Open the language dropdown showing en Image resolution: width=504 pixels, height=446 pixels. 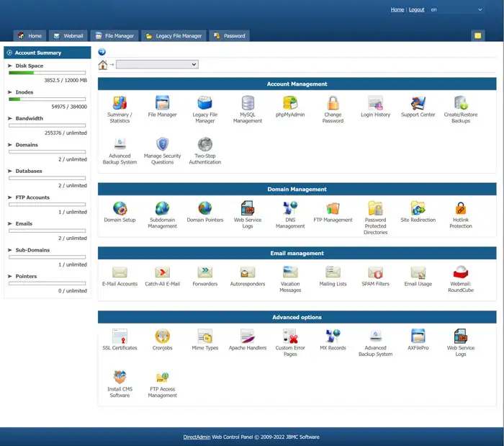456,9
